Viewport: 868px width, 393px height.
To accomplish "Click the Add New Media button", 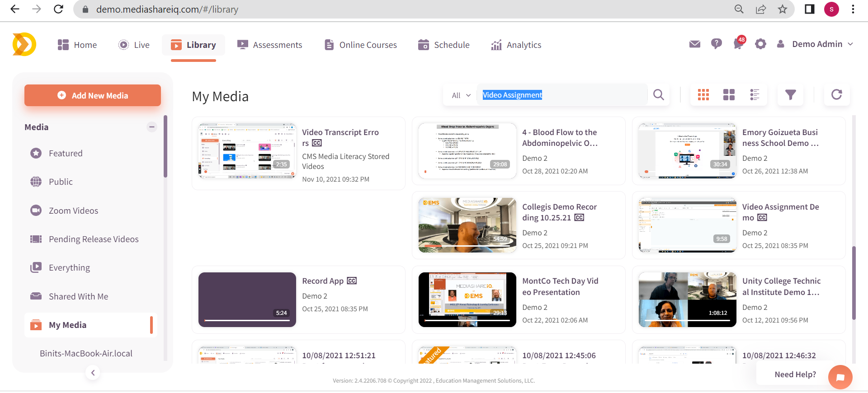I will [x=93, y=95].
